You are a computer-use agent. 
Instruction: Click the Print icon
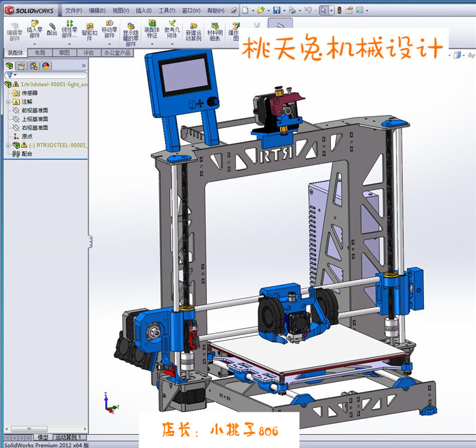point(292,10)
